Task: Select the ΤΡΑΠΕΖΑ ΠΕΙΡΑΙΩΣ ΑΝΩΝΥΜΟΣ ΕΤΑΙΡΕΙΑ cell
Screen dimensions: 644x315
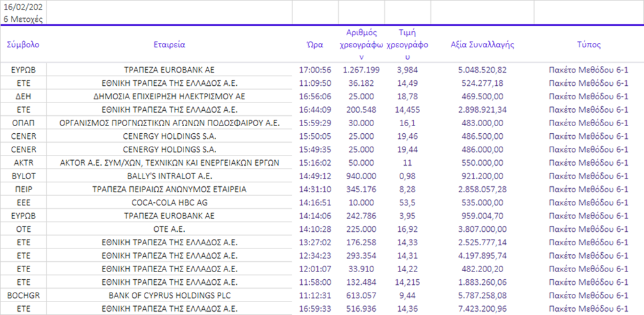Action: tap(169, 189)
